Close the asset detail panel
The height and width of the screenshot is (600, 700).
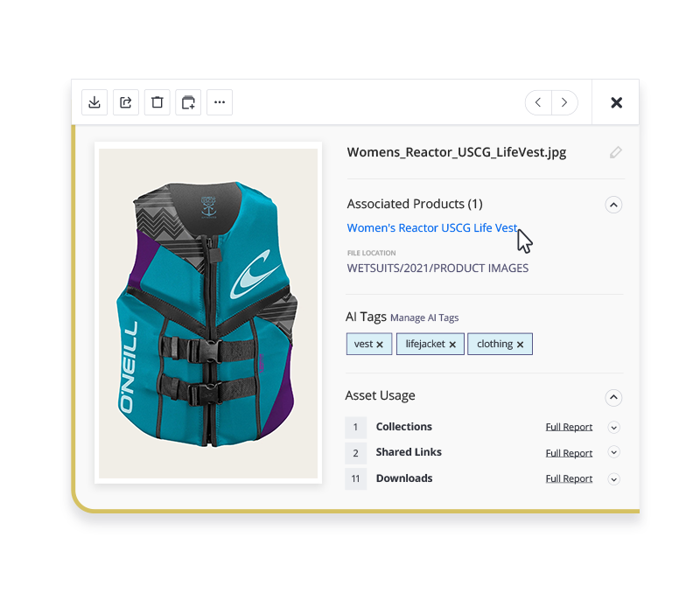(x=617, y=102)
